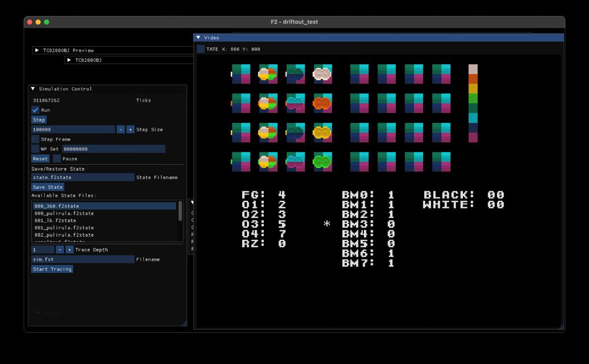Click the yellow oval sprite tile
This screenshot has height=364, width=589.
322,133
